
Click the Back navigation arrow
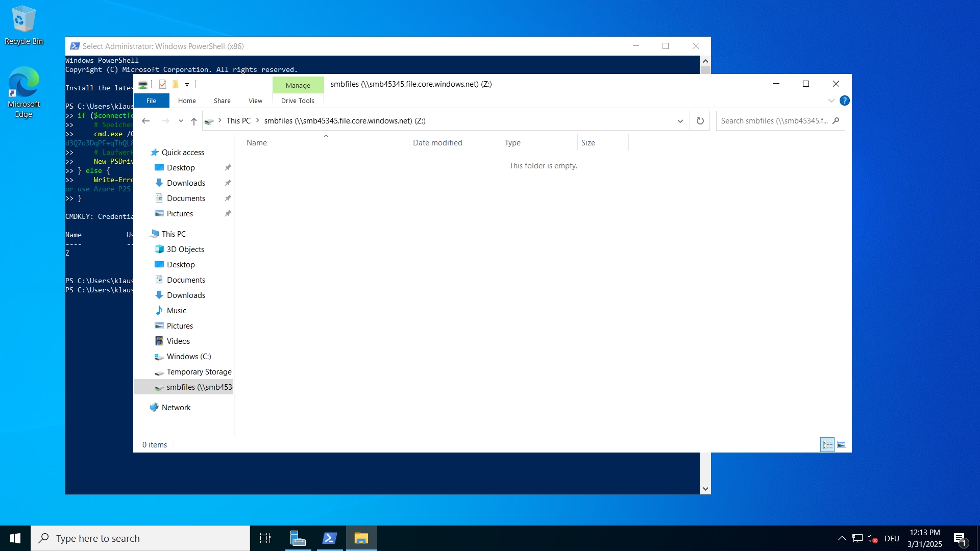tap(146, 121)
